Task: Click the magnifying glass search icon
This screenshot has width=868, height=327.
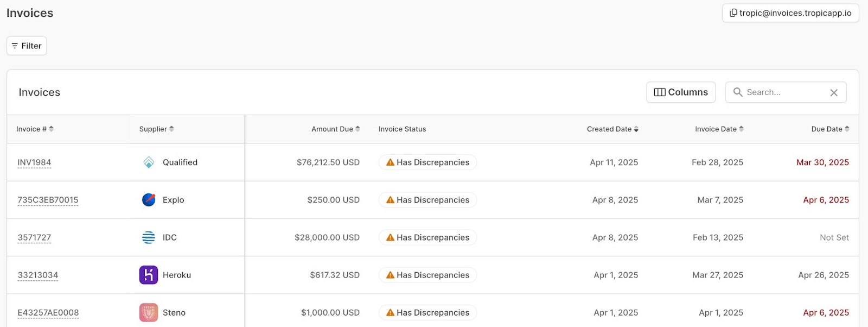Action: tap(738, 92)
